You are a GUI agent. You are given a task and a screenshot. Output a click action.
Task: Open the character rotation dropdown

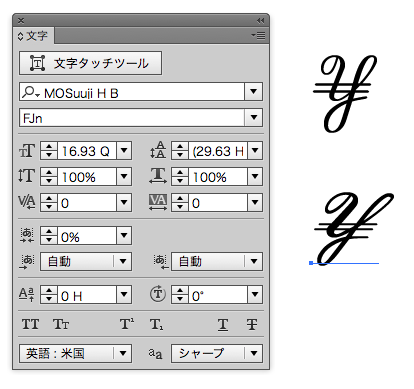(255, 295)
